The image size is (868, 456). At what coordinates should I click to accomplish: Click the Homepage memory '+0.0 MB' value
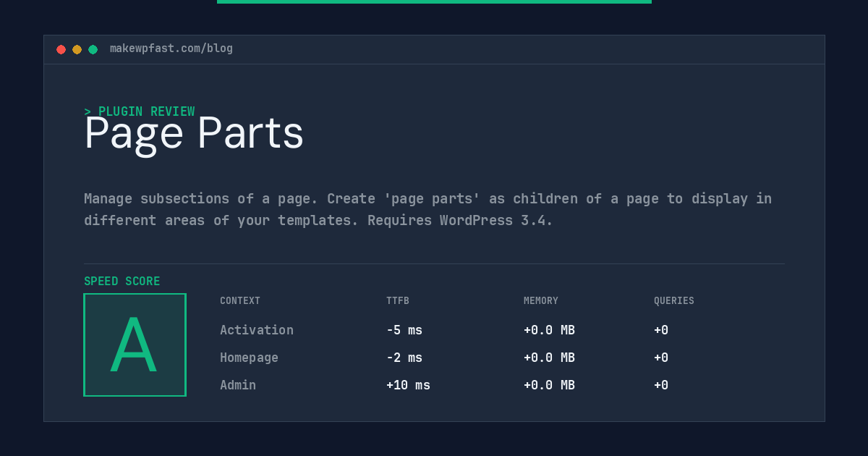click(x=549, y=358)
